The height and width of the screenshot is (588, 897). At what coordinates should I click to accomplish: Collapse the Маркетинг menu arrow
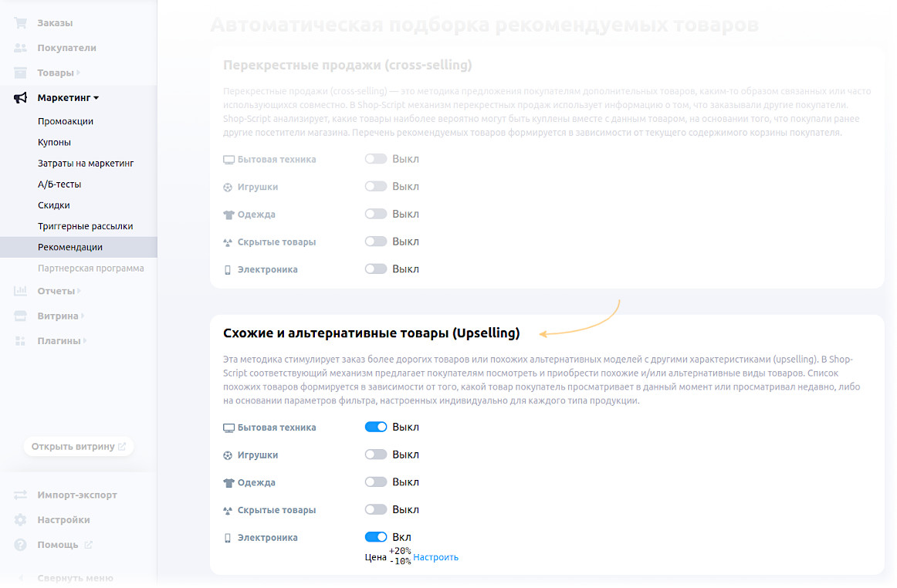point(96,98)
